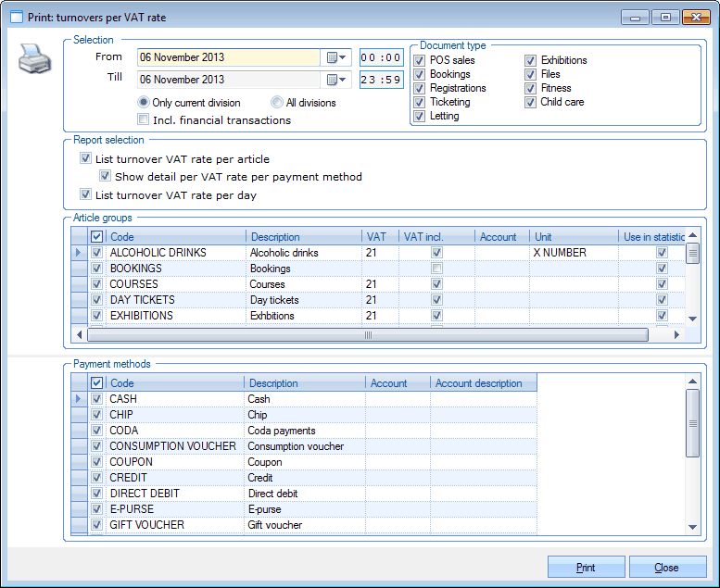The height and width of the screenshot is (588, 720).
Task: Click row indicator arrow beside CASH
Action: (x=79, y=399)
